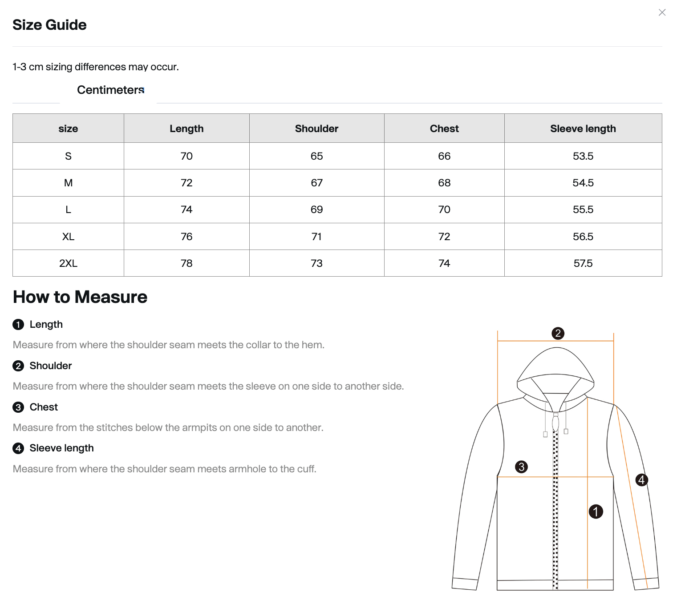Select the 2XL size row

(x=68, y=263)
